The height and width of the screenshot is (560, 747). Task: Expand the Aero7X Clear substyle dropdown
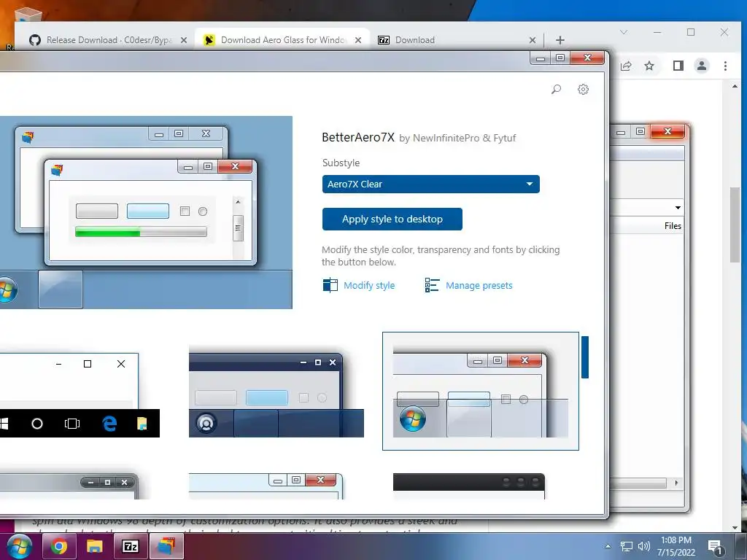pyautogui.click(x=430, y=184)
